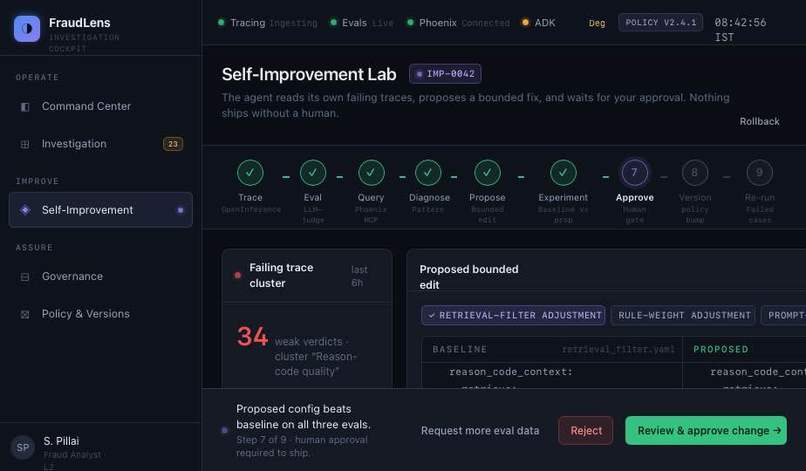Image resolution: width=806 pixels, height=471 pixels.
Task: Open Governance page
Action: pyautogui.click(x=101, y=277)
